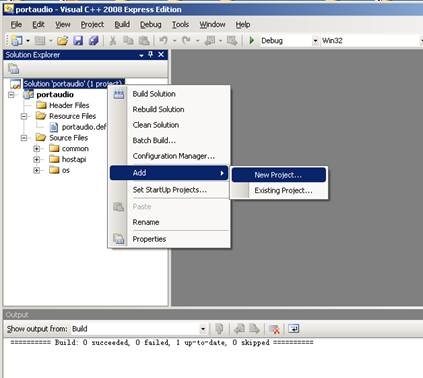Viewport: 423px width, 378px height.
Task: Choose Rename from context menu
Action: coord(170,222)
